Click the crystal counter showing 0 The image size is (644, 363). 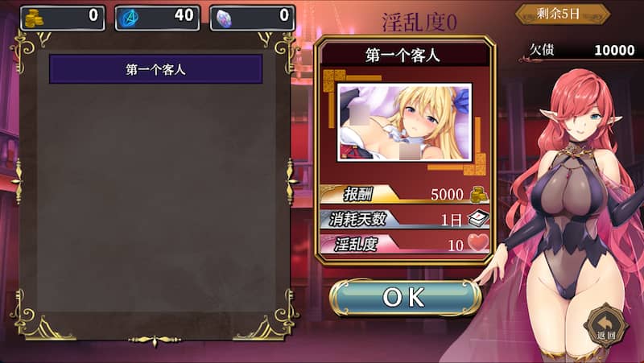coord(252,19)
